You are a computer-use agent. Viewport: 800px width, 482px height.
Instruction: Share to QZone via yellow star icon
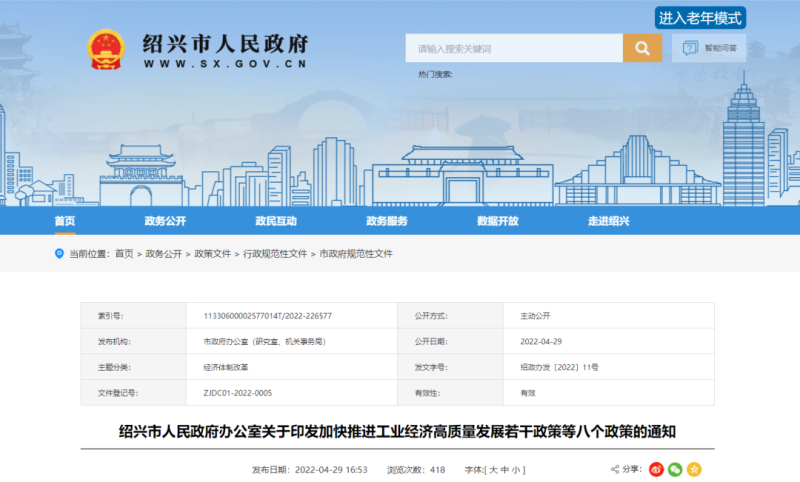coord(694,469)
